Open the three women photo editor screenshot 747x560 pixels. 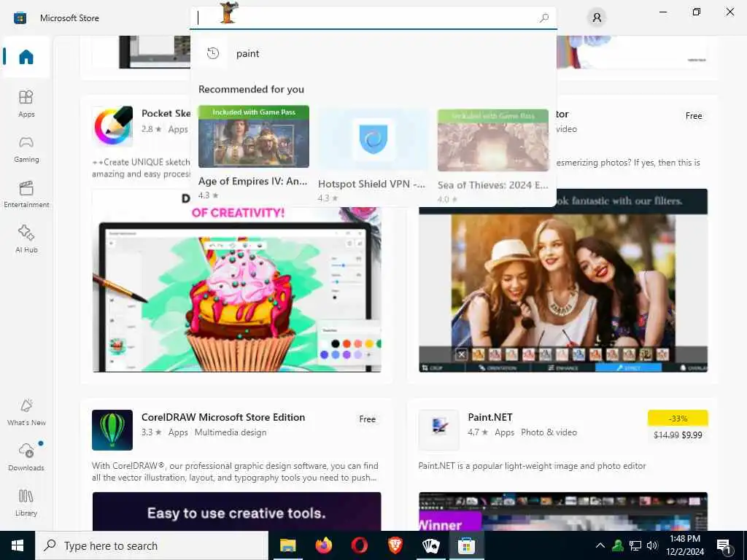click(x=563, y=281)
